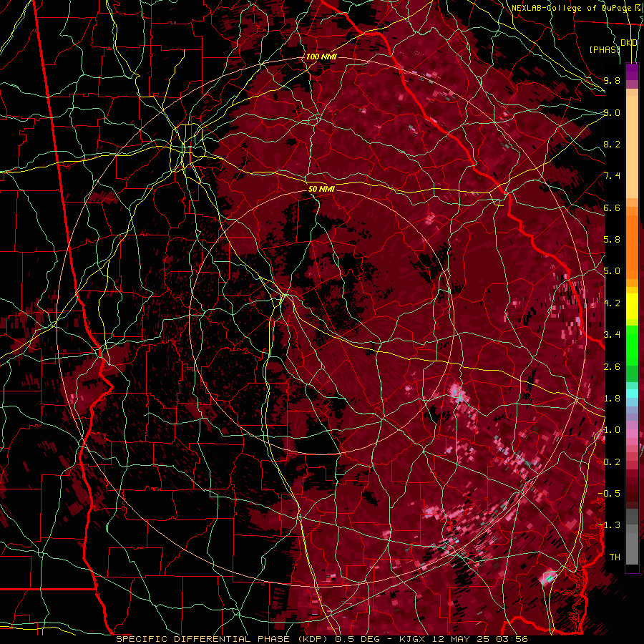Select the bright green band of the color bar
Image resolution: width=644 pixels, height=644 pixels.
point(632,345)
